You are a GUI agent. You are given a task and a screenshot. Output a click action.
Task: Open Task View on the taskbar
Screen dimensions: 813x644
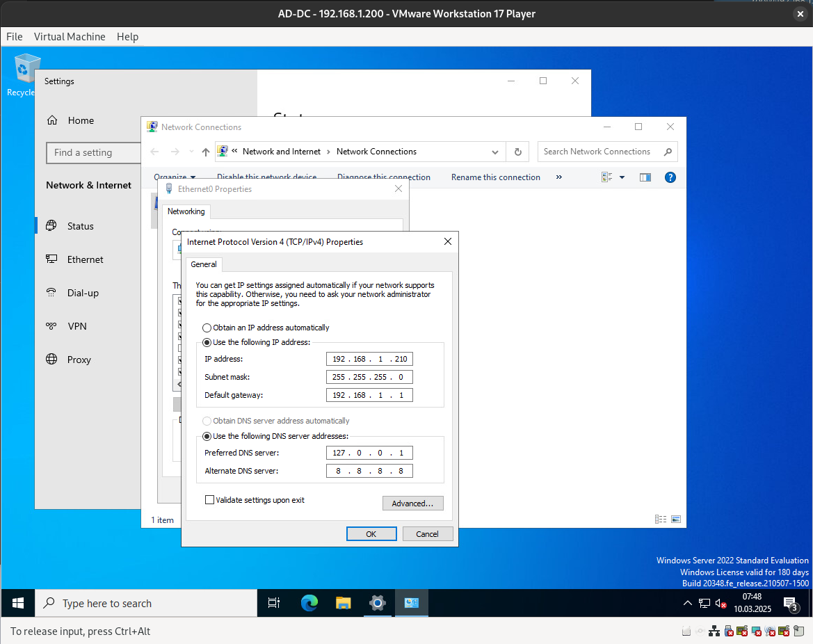274,603
